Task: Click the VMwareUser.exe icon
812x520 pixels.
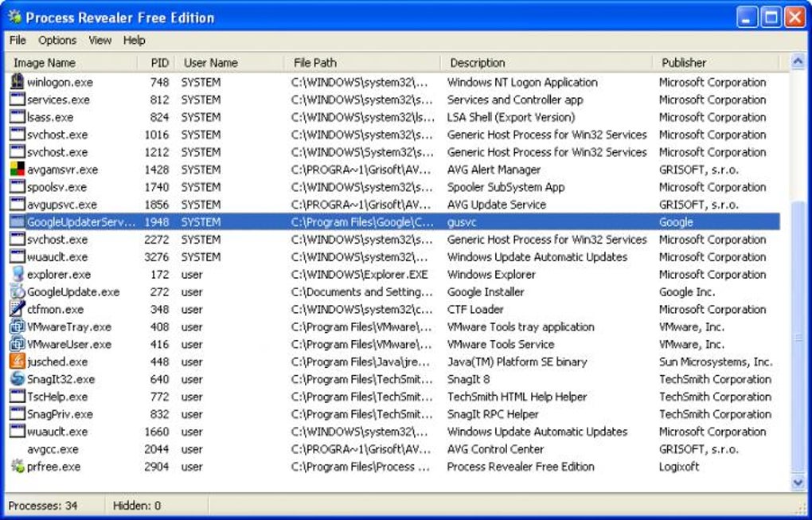Action: [17, 344]
